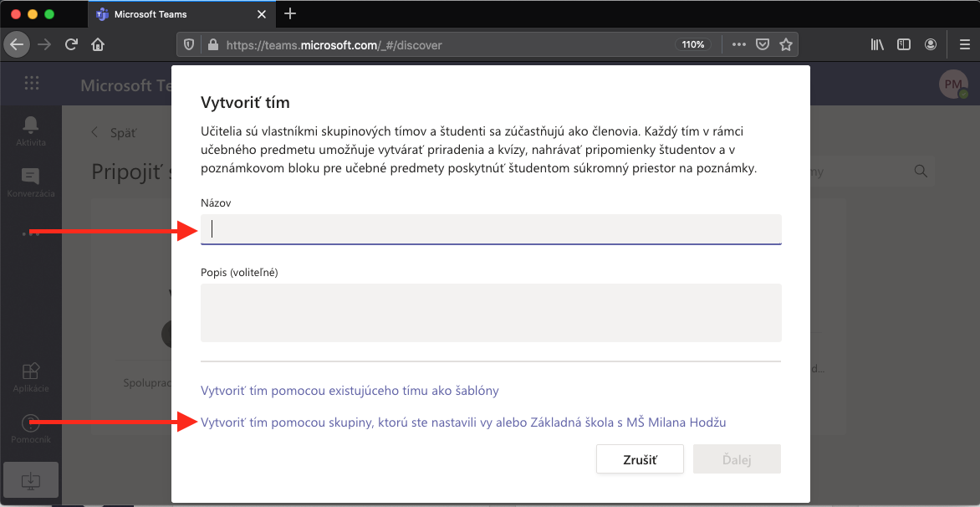Click the Ďalej button
Screen dimensions: 980x507
pyautogui.click(x=736, y=460)
